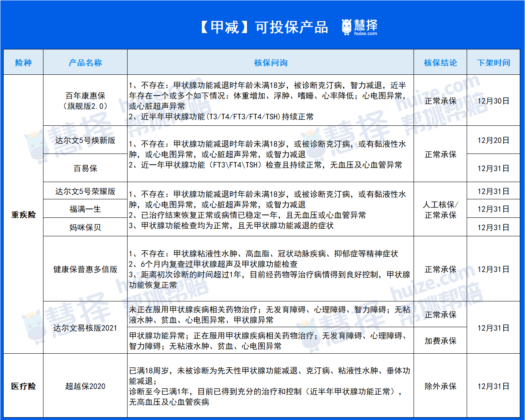Screen dimensions: 525x420
Task: Select the 医疗险 category cell
Action: tap(23, 386)
